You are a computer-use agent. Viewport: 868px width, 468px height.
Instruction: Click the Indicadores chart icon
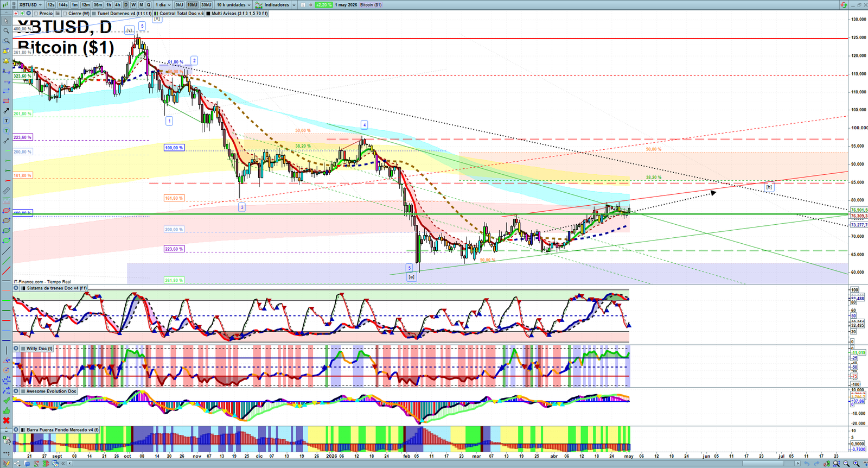259,5
